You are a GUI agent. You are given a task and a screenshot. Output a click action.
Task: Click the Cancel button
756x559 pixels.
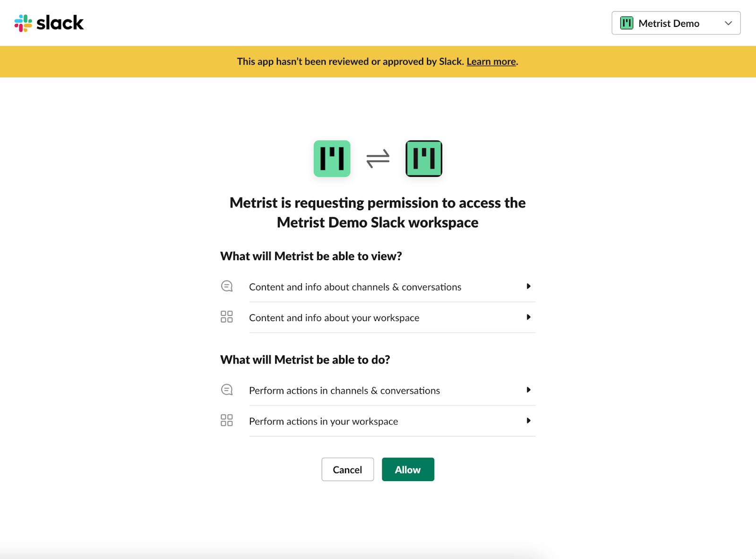(x=348, y=469)
